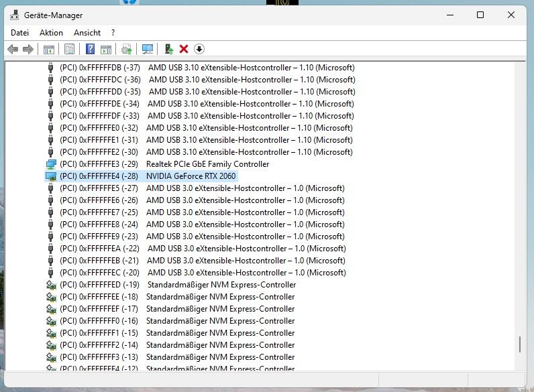
Task: Click the storage controller icon of 0xFFFFFFF3 (-13) row
Action: [x=51, y=357]
